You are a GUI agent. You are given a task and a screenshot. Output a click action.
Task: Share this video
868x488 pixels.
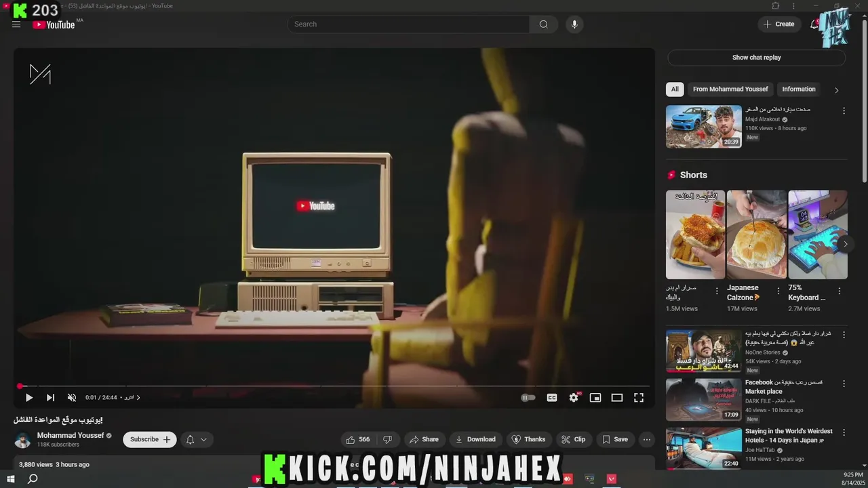424,439
